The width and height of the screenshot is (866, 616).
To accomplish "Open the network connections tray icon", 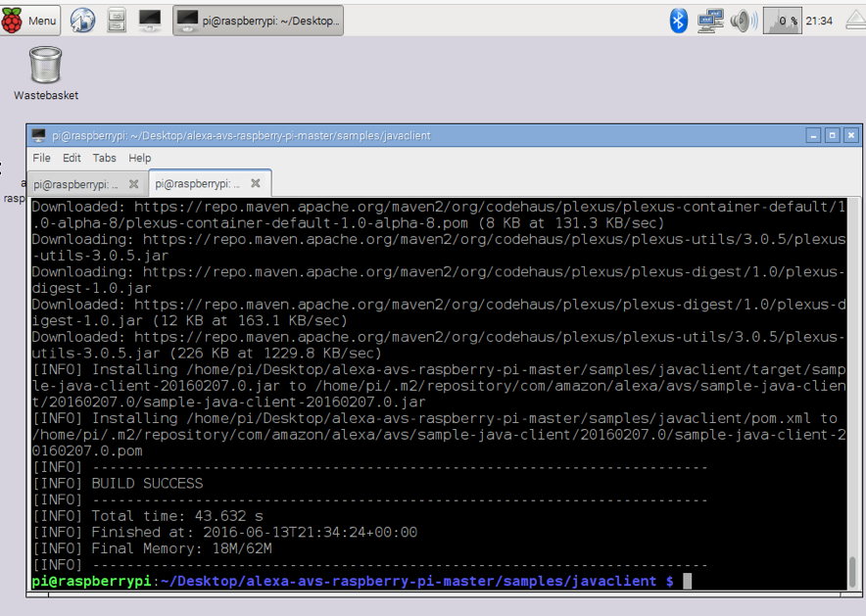I will coord(710,21).
